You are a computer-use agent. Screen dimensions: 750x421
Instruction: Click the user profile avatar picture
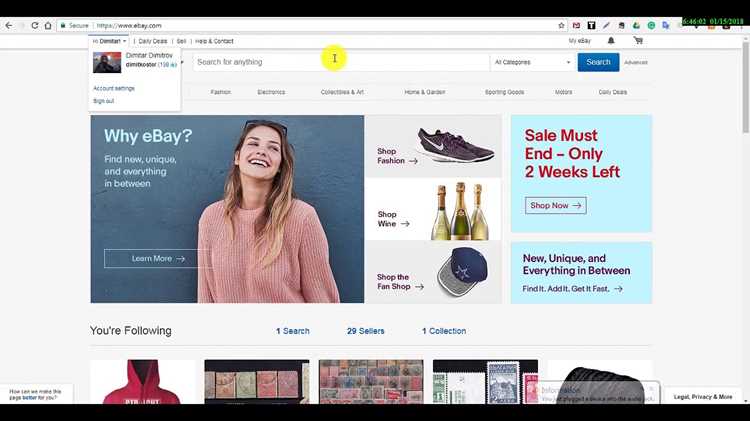107,62
